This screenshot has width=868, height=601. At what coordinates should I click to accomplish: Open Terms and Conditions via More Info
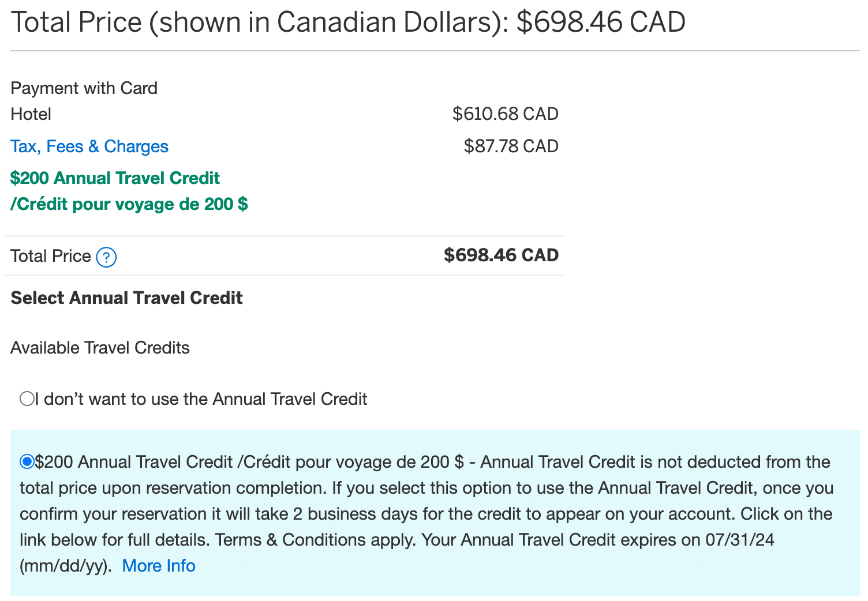tap(158, 566)
